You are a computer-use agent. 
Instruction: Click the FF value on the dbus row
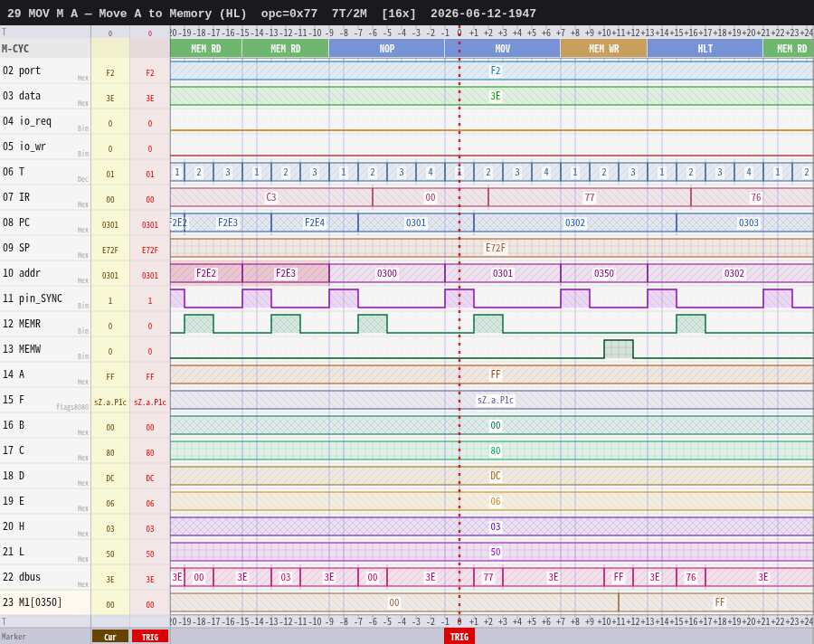coord(619,577)
